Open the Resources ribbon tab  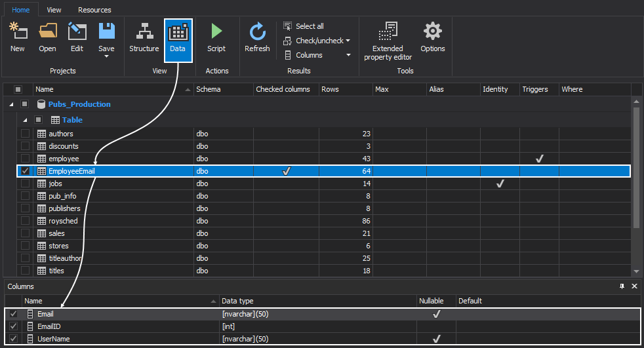point(94,10)
